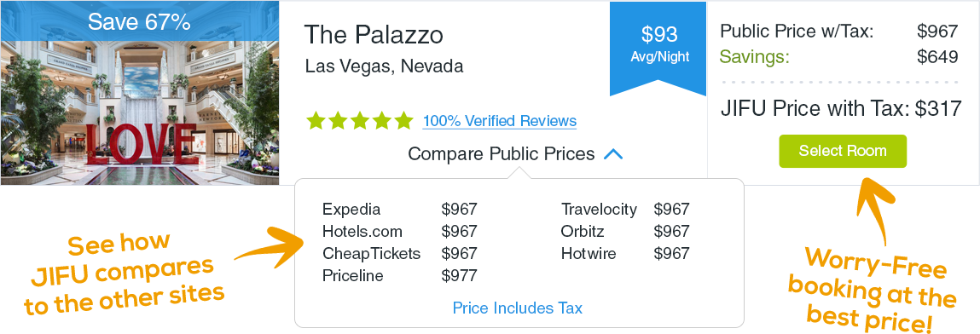Open the 100% Verified Reviews link
980x334 pixels.
tap(499, 120)
